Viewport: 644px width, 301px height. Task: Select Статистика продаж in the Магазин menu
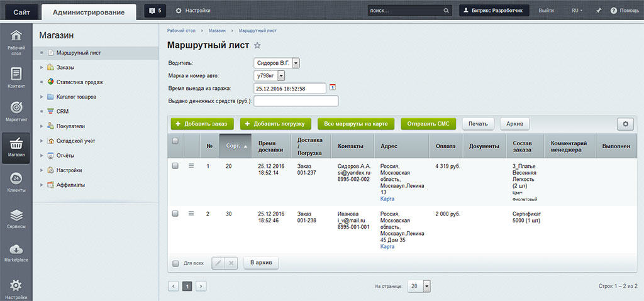(x=79, y=82)
